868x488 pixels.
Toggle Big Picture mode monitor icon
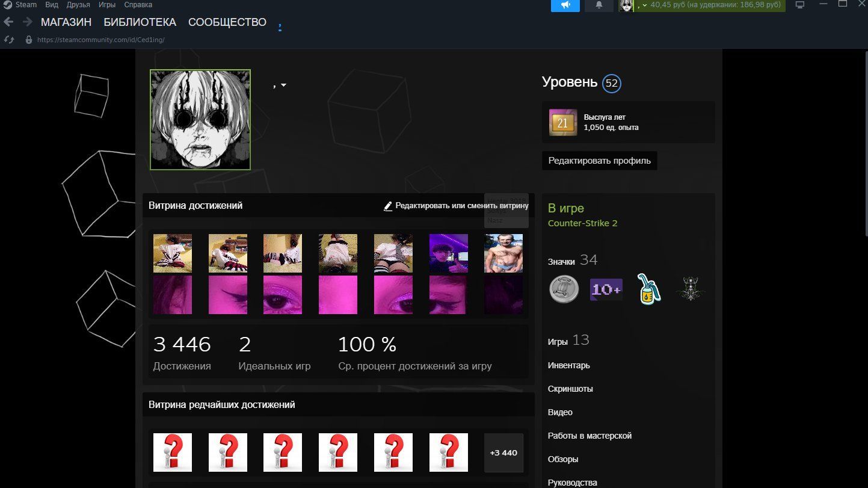[x=799, y=5]
